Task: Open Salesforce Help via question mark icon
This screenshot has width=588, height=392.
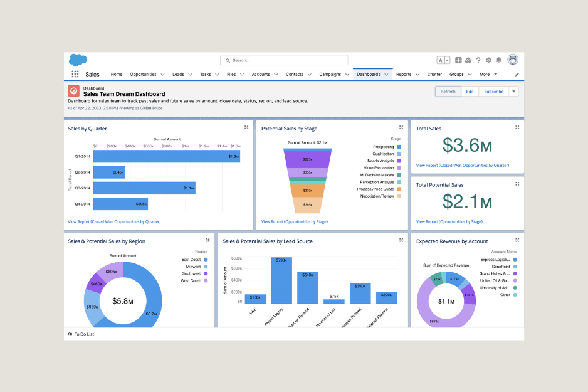Action: [x=478, y=60]
